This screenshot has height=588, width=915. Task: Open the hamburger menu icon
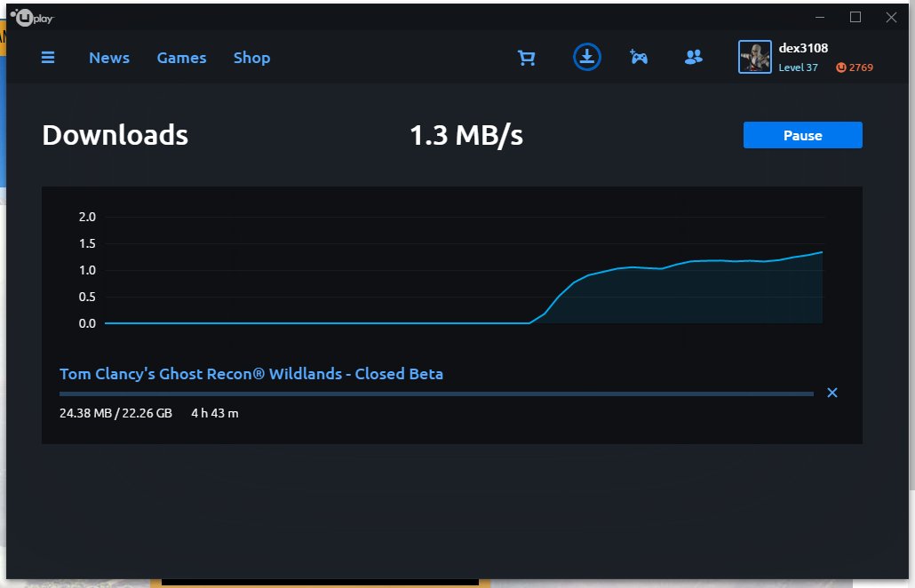(48, 57)
